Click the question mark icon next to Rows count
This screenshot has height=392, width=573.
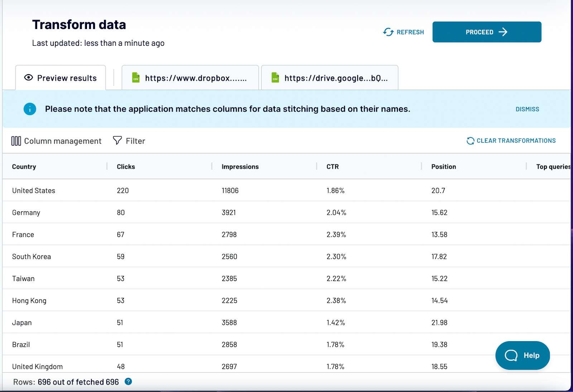coord(128,382)
